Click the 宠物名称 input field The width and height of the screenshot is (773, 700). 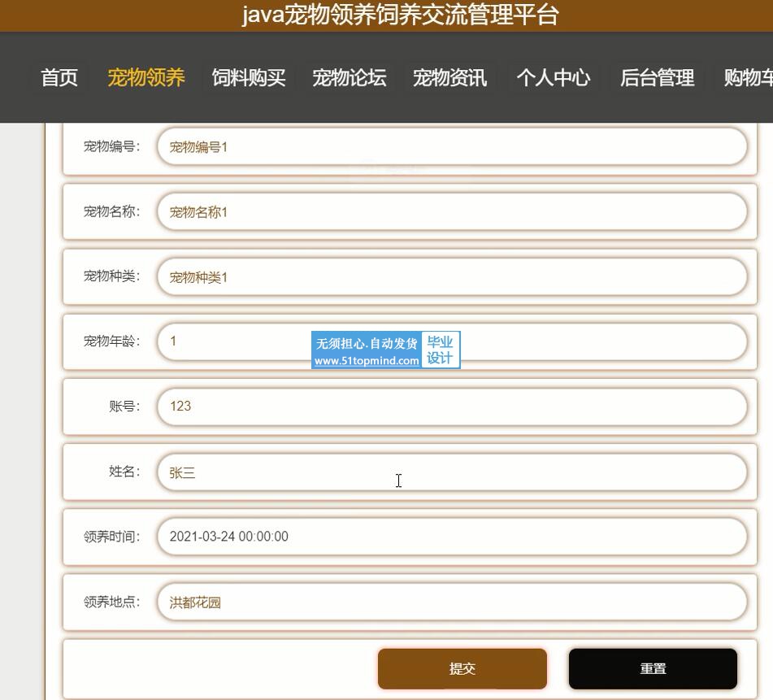coord(452,211)
